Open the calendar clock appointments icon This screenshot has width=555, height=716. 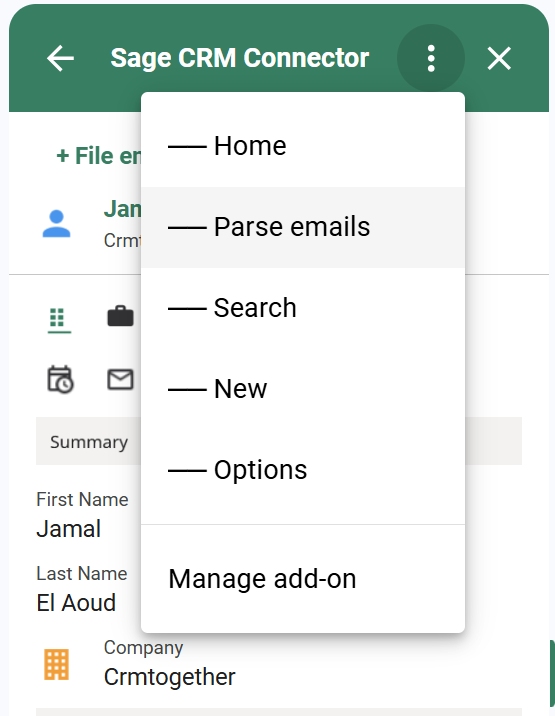(x=60, y=379)
